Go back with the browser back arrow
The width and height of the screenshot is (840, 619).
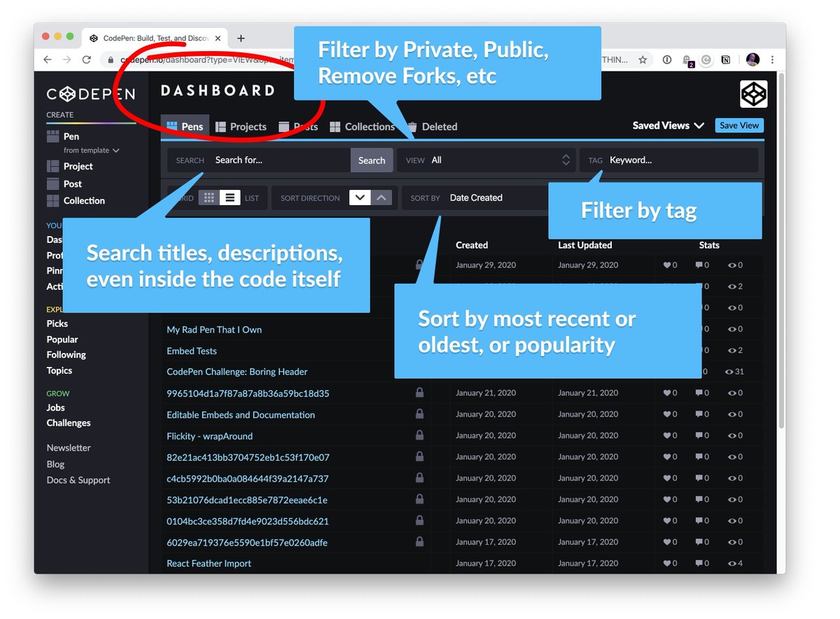click(48, 60)
